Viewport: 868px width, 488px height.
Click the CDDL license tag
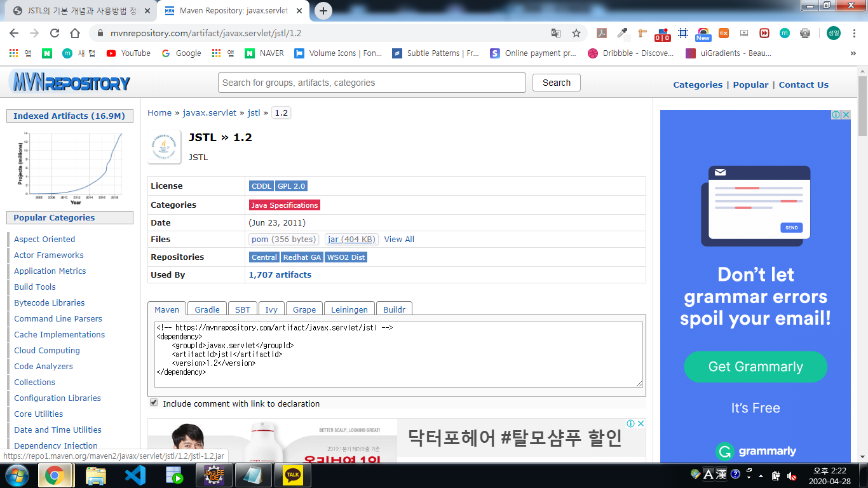click(262, 186)
